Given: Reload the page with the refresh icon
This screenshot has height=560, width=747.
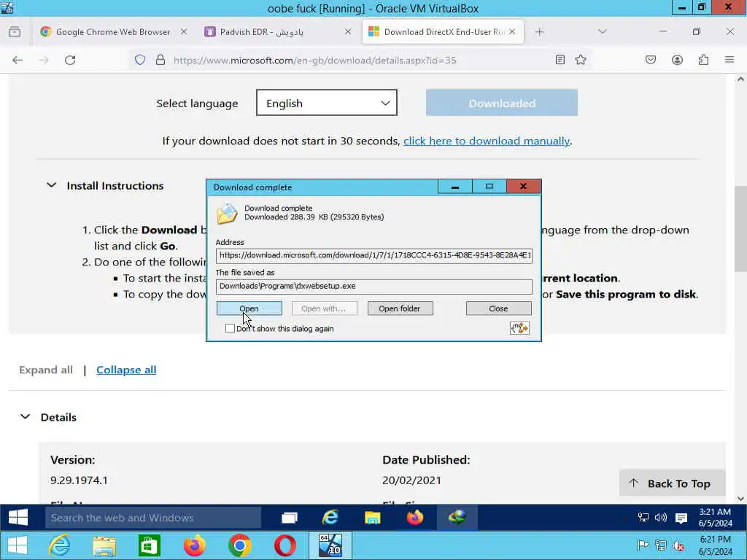Looking at the screenshot, I should 70,60.
